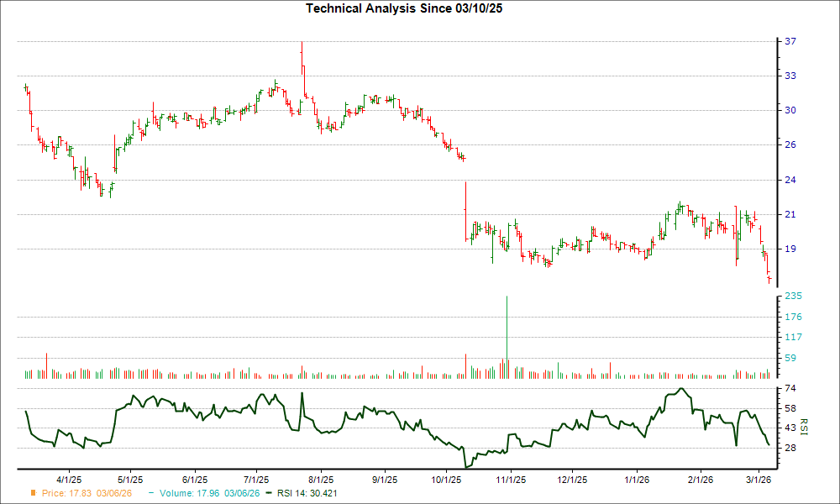Click the lowest candlestick at the chart's right edge
Screen dimensions: 840x504
coord(769,279)
